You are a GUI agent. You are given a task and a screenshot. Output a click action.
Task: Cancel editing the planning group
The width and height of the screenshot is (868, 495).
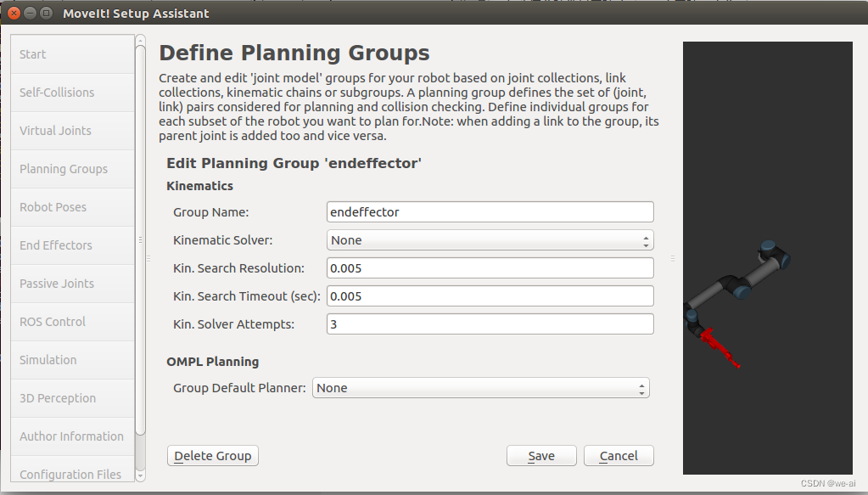(619, 456)
